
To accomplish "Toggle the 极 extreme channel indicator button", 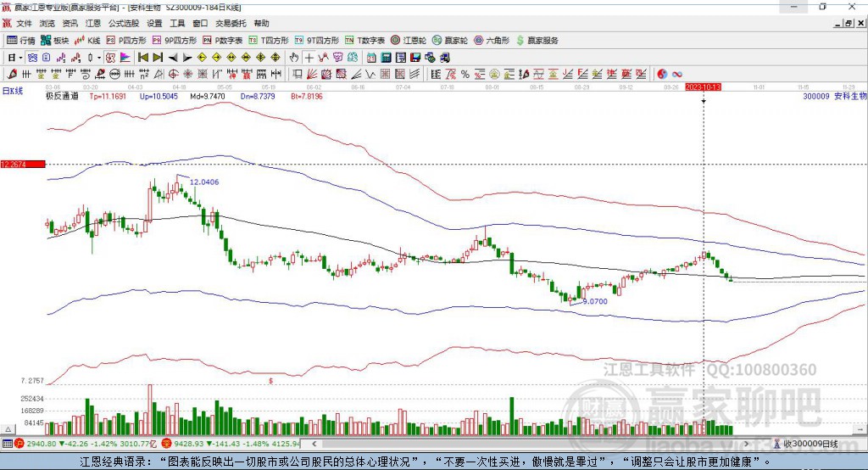I will tap(111, 58).
